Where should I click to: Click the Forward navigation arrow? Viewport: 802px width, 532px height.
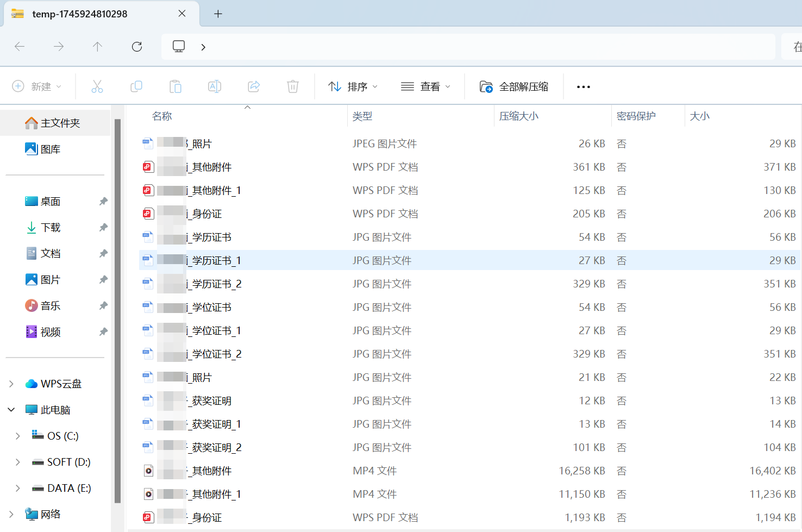point(59,47)
